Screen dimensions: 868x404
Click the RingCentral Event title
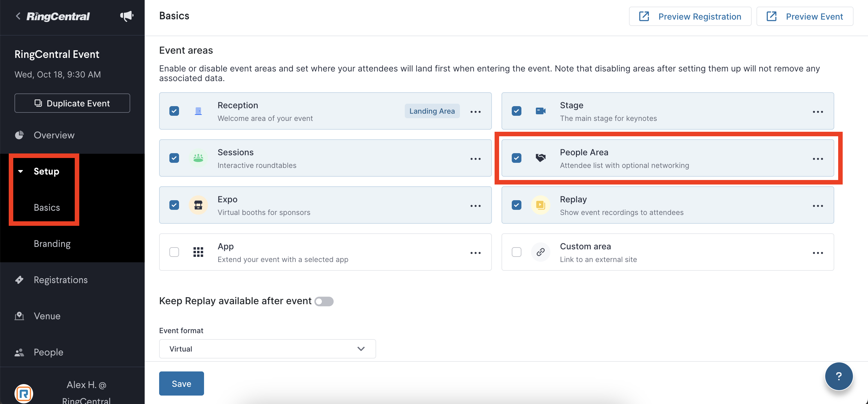tap(57, 54)
